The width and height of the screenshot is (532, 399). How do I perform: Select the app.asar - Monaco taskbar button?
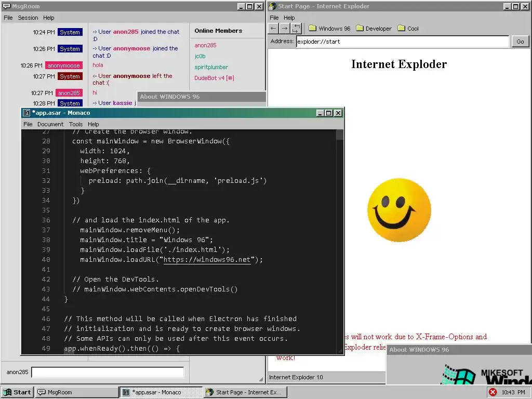162,392
